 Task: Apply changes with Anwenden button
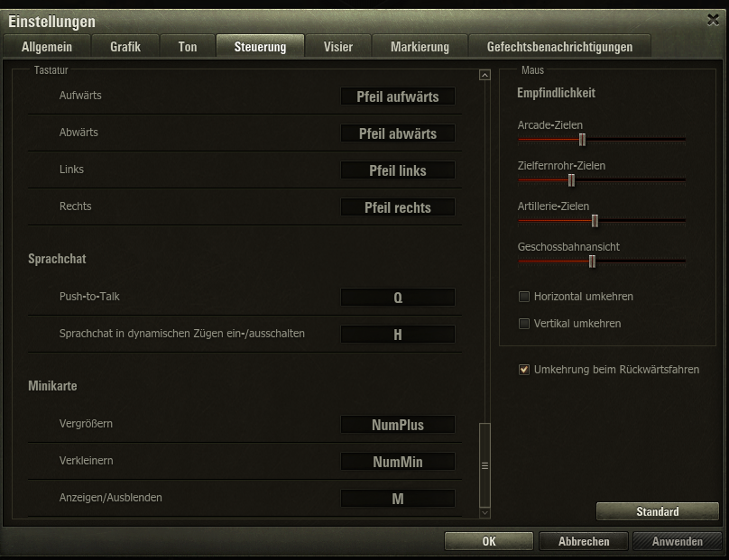point(678,541)
